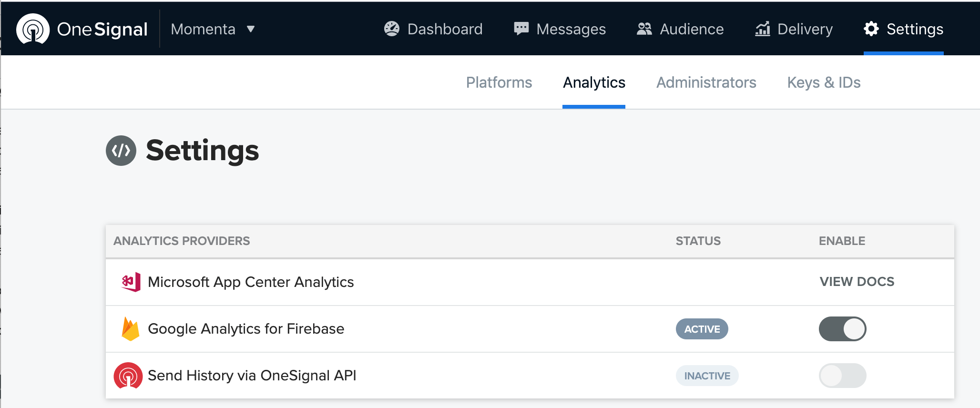Open the Keys & IDs tab
The height and width of the screenshot is (408, 980).
click(824, 82)
